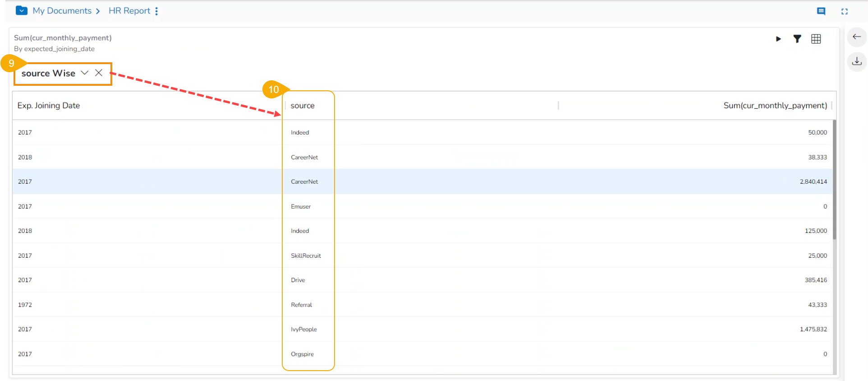Click the HR Report breadcrumb link
The image size is (868, 381).
[129, 11]
